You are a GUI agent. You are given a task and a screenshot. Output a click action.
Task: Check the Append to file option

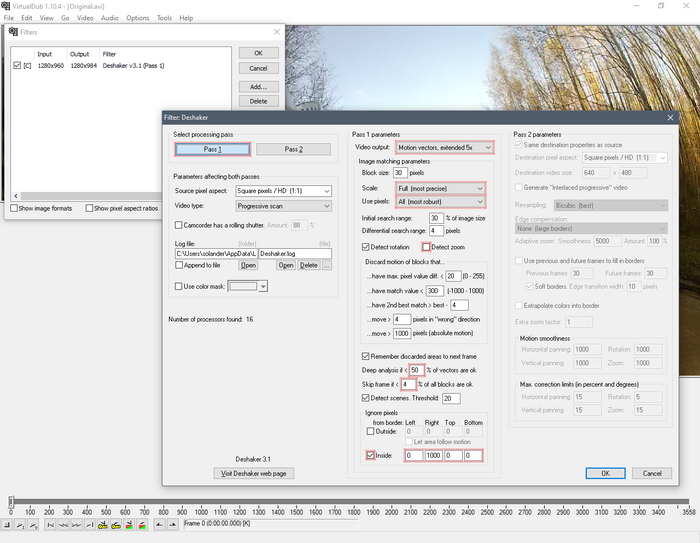tap(178, 265)
